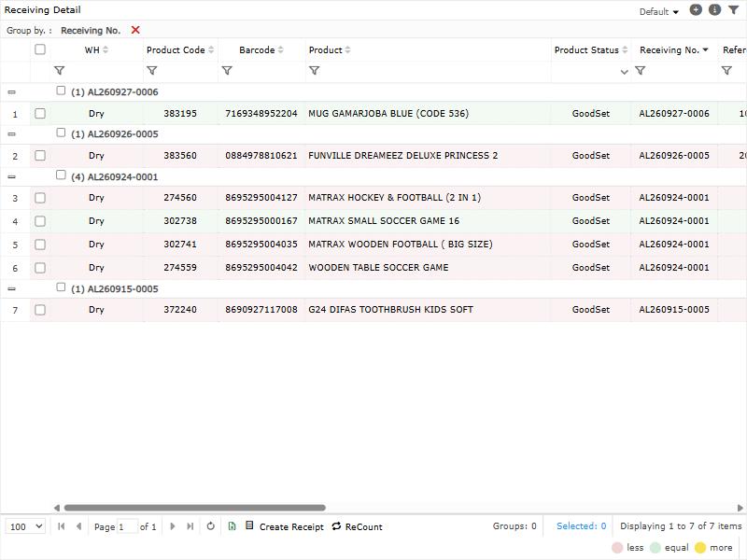Click the green 'equal' legend swatch
Image resolution: width=747 pixels, height=560 pixels.
(x=655, y=548)
